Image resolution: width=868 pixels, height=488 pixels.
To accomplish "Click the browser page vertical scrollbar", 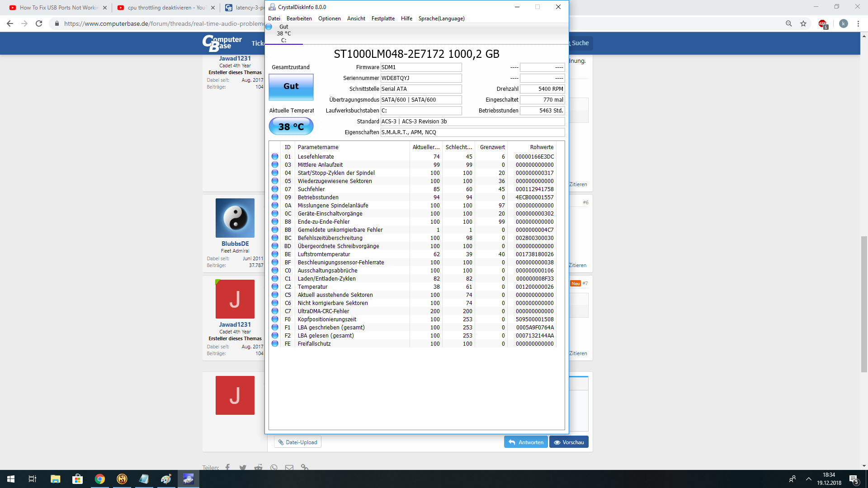I will pyautogui.click(x=864, y=304).
